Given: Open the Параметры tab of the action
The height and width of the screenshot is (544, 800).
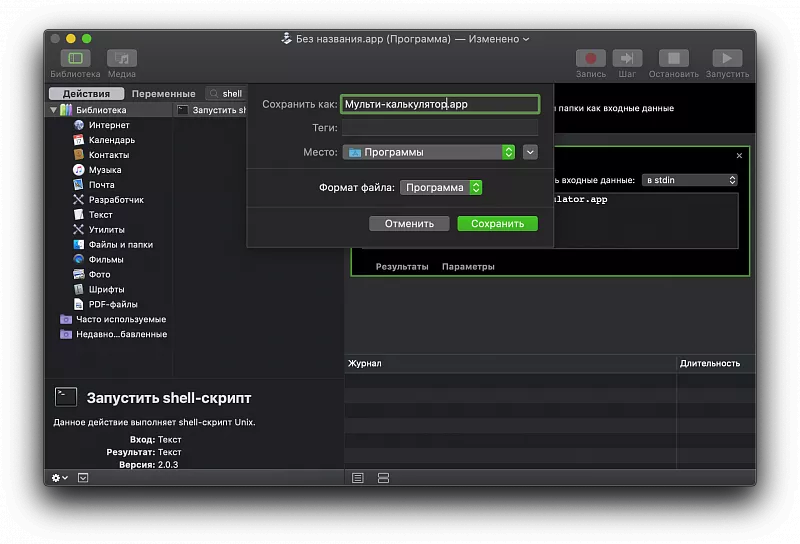Looking at the screenshot, I should point(468,267).
